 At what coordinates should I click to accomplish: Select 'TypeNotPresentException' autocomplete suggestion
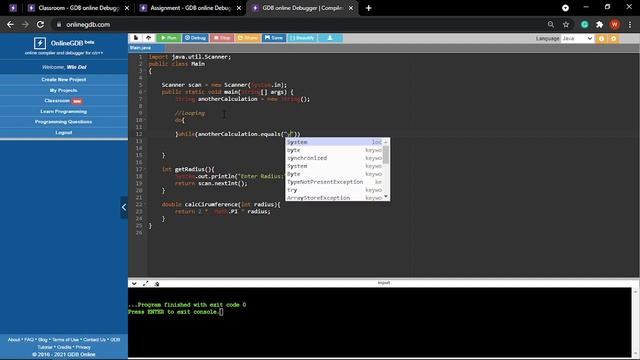334,182
